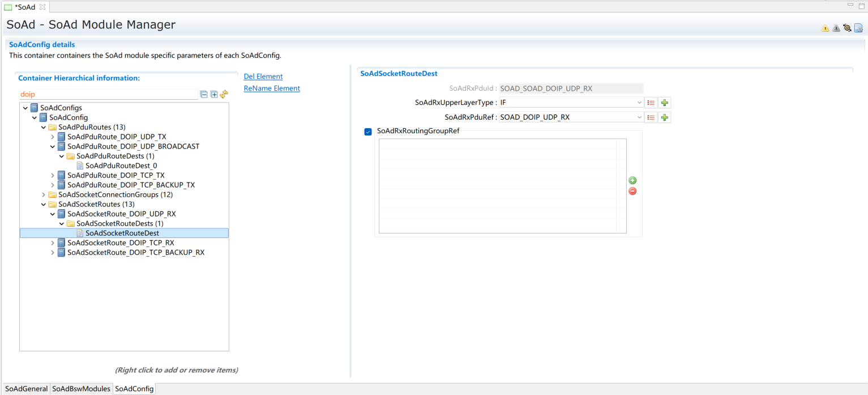Click the collapse all tree icon
868x395 pixels.
pos(204,95)
